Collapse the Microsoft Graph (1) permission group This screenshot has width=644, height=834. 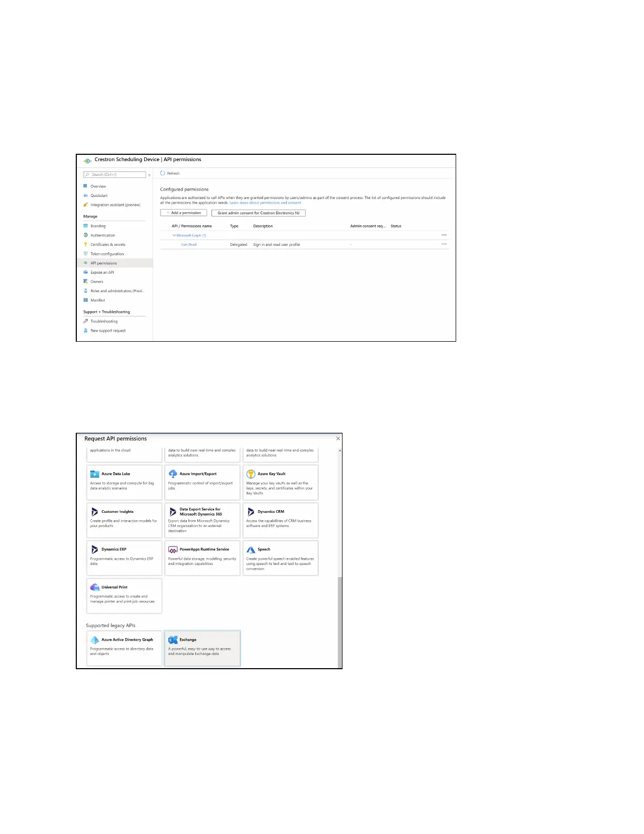click(174, 235)
